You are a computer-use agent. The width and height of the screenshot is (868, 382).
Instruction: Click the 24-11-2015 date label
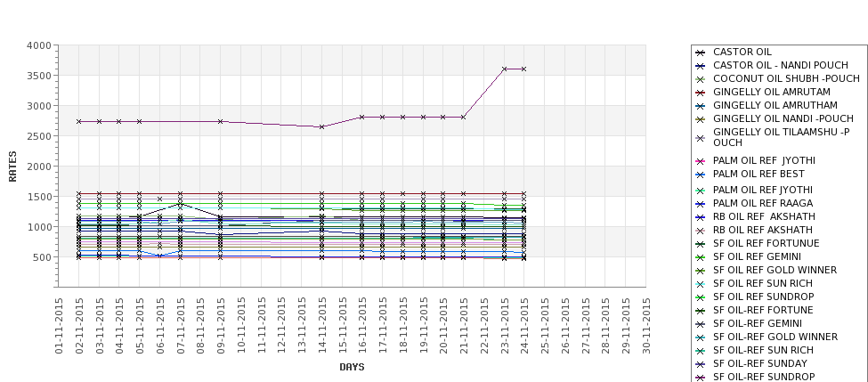[524, 326]
